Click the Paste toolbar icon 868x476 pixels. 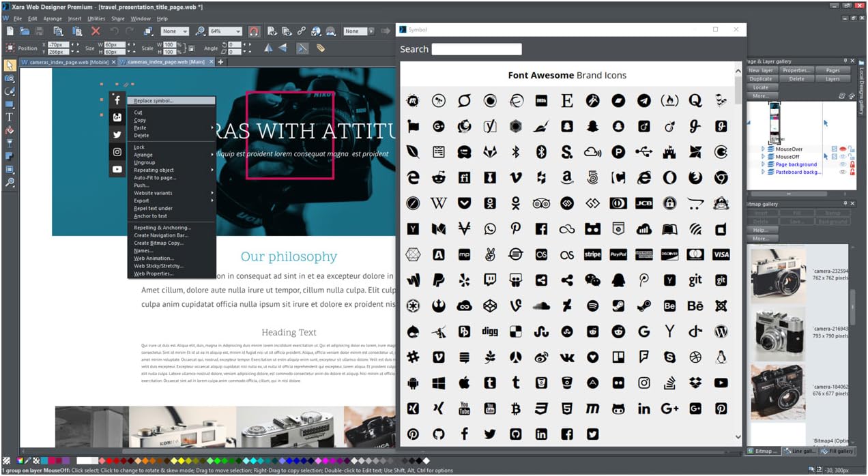77,31
